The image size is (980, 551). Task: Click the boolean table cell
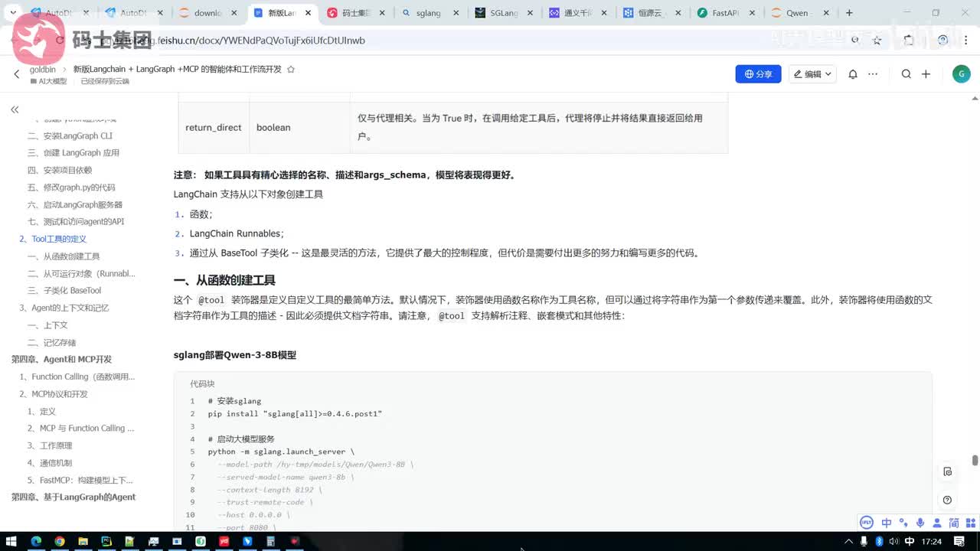pos(299,128)
